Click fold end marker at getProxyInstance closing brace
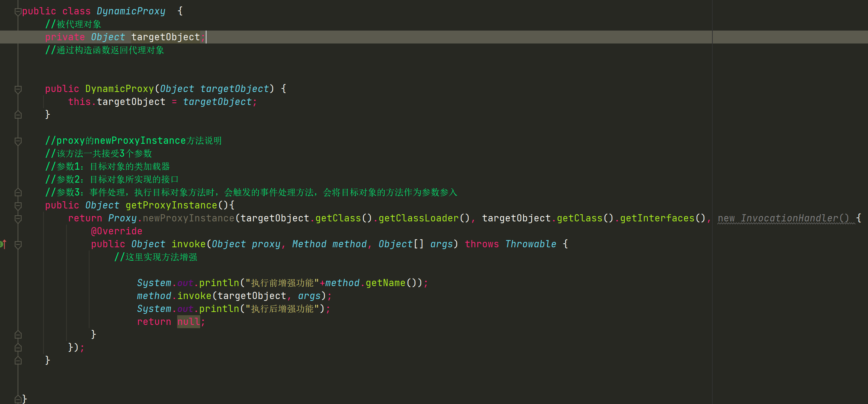This screenshot has width=868, height=404. (x=18, y=361)
